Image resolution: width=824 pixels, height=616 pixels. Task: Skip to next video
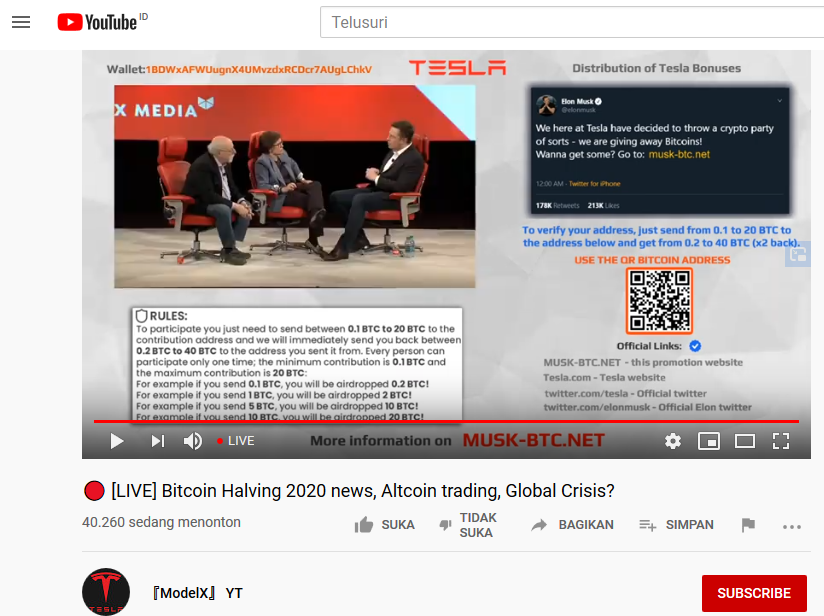(158, 441)
